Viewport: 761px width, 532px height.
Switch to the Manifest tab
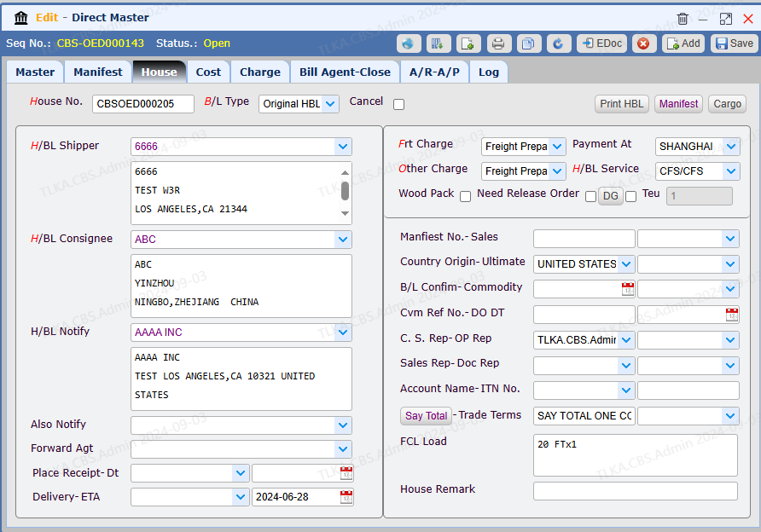(x=98, y=72)
